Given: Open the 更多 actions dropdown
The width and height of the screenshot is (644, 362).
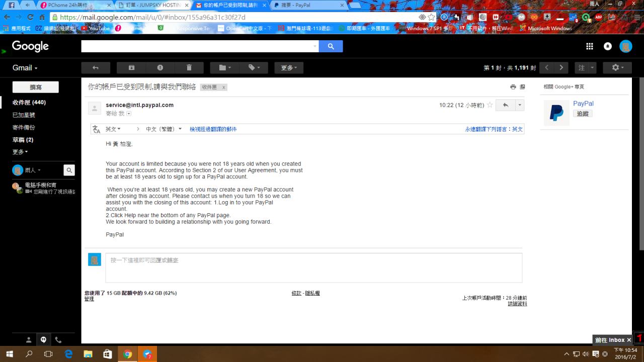Looking at the screenshot, I should click(x=289, y=68).
